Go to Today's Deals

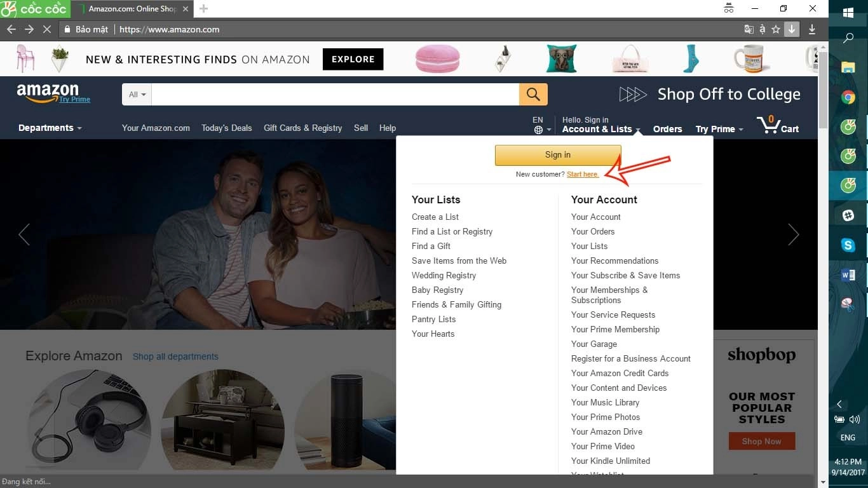point(227,128)
